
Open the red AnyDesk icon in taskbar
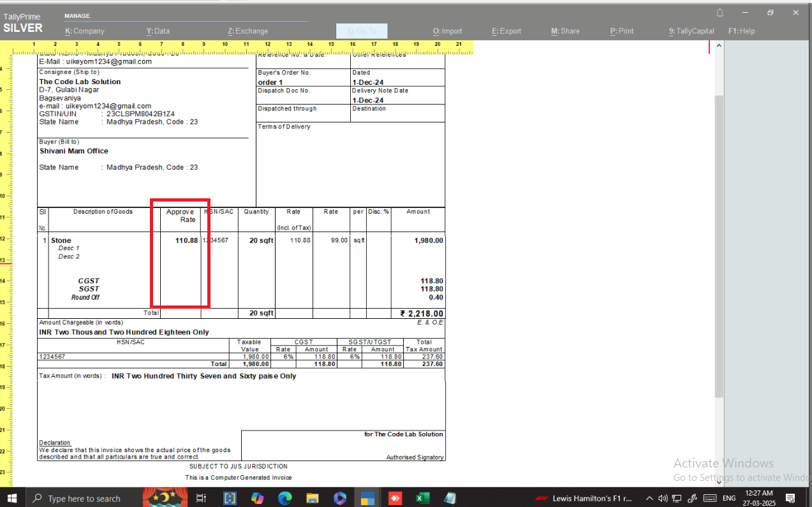point(395,498)
